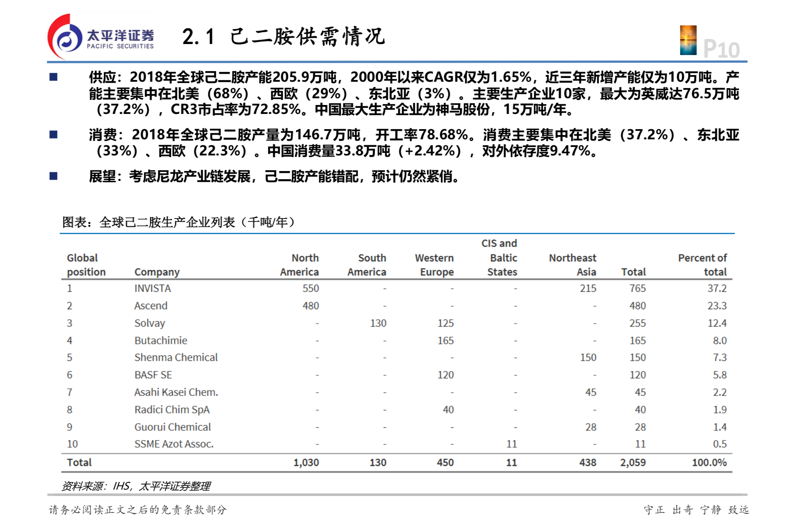This screenshot has height=532, width=791.
Task: Click the 100.0% total percentage
Action: coord(709,463)
